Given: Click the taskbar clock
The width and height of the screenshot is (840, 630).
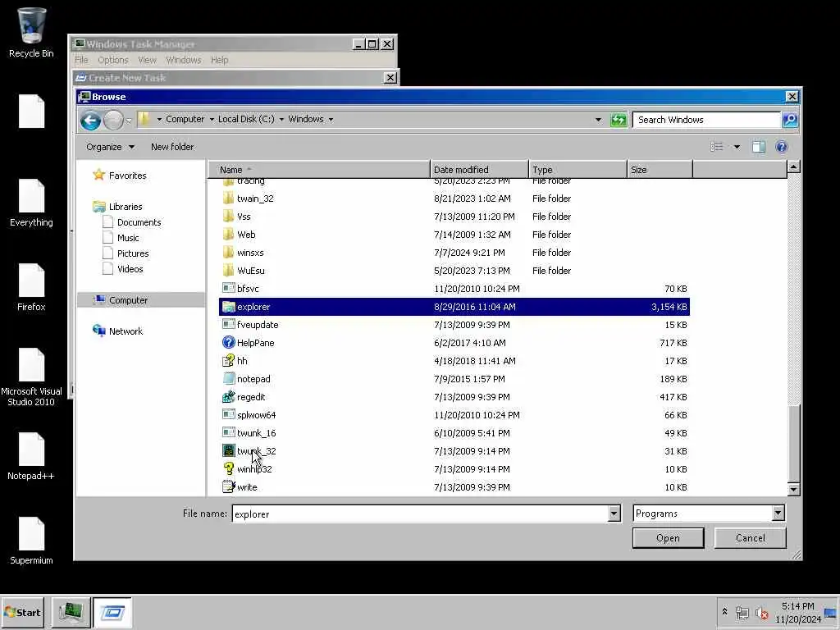Looking at the screenshot, I should coord(797,612).
